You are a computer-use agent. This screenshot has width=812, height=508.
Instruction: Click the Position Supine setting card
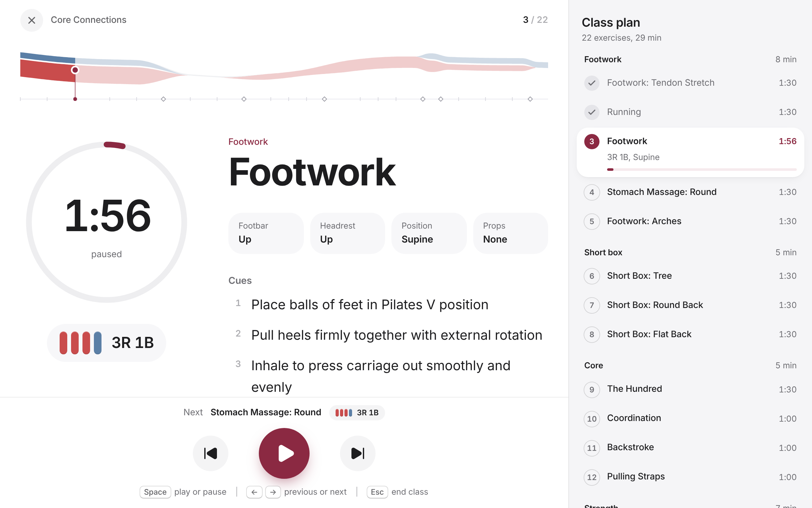tap(429, 233)
